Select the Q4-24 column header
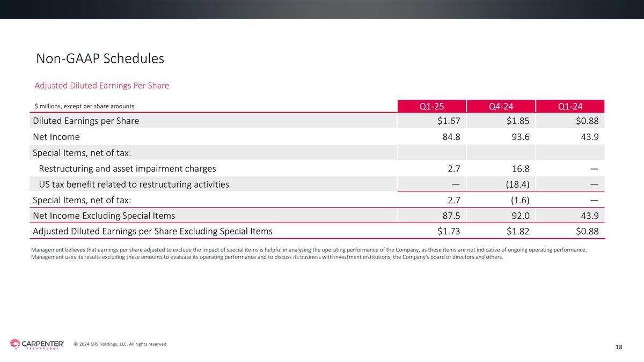 tap(501, 106)
